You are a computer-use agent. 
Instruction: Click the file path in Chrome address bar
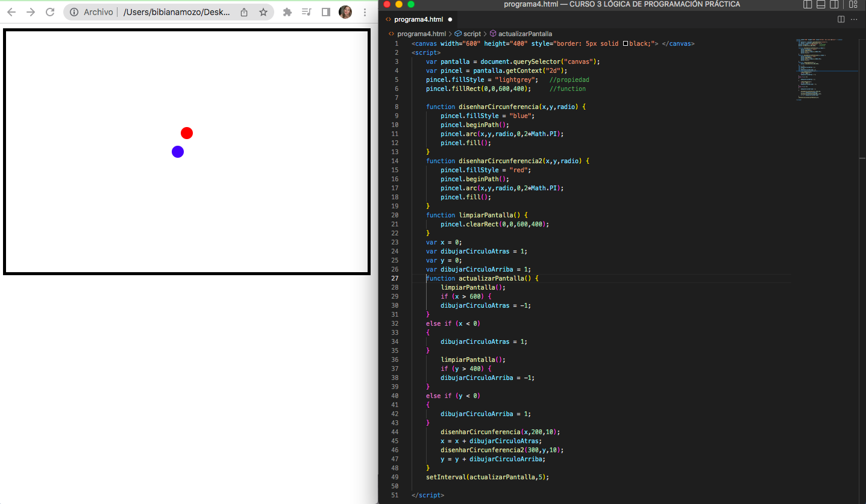pyautogui.click(x=177, y=12)
